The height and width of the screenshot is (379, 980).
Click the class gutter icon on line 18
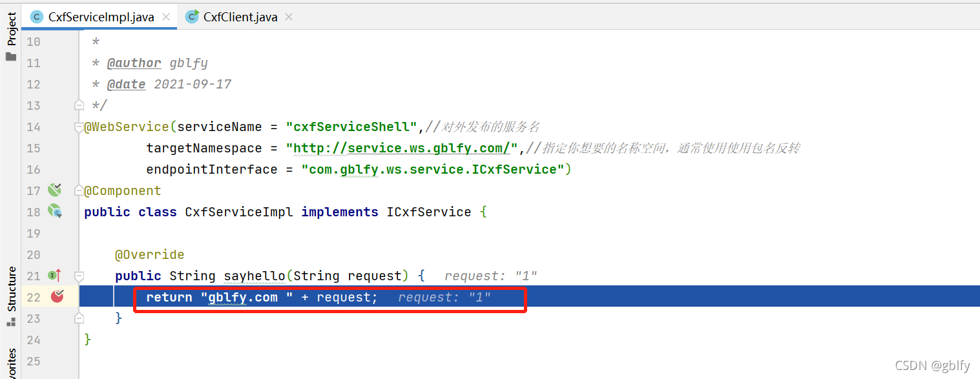(55, 211)
